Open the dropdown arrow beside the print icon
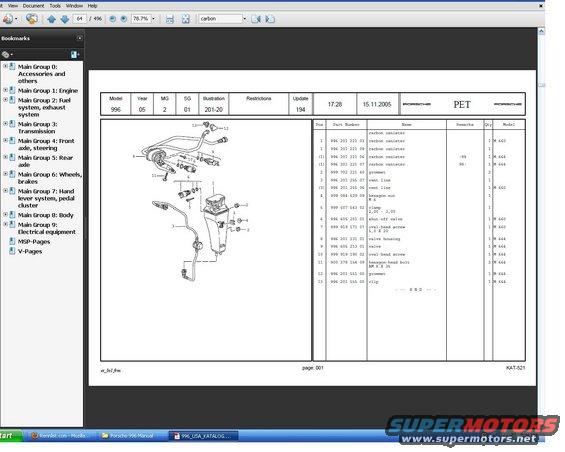Viewport: 565px width, 452px height. pos(16,19)
